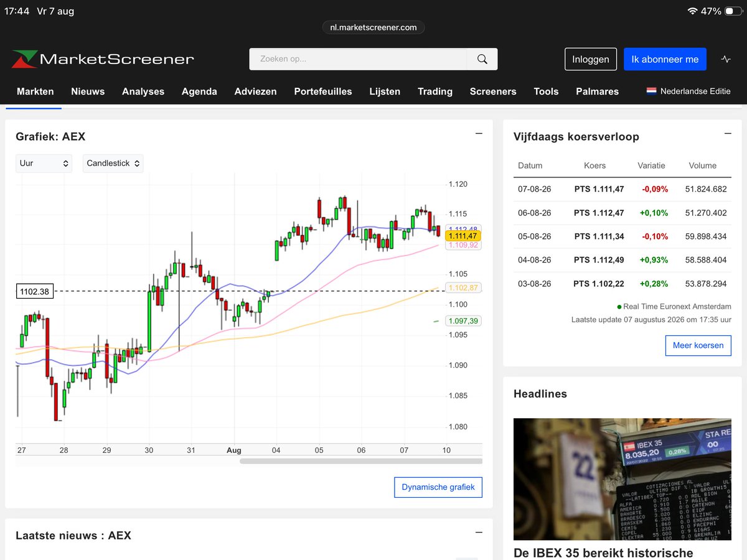
Task: Open the Candlestick chart type dropdown
Action: [113, 163]
